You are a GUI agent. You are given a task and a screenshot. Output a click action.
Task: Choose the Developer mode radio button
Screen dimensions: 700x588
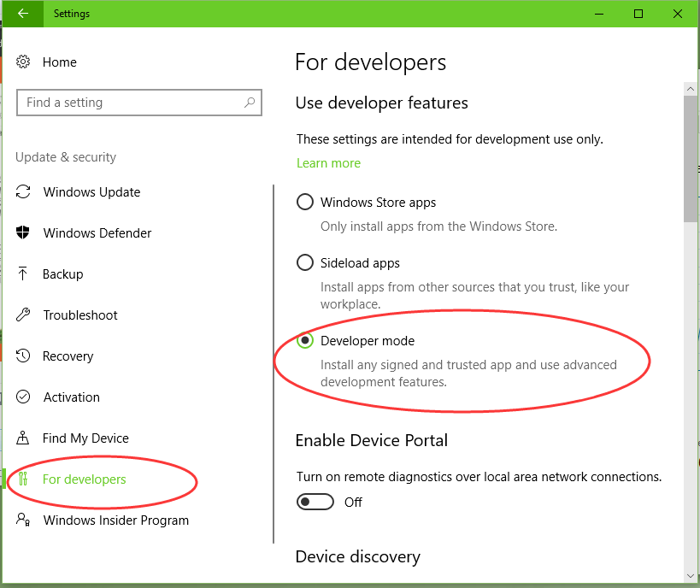point(304,341)
